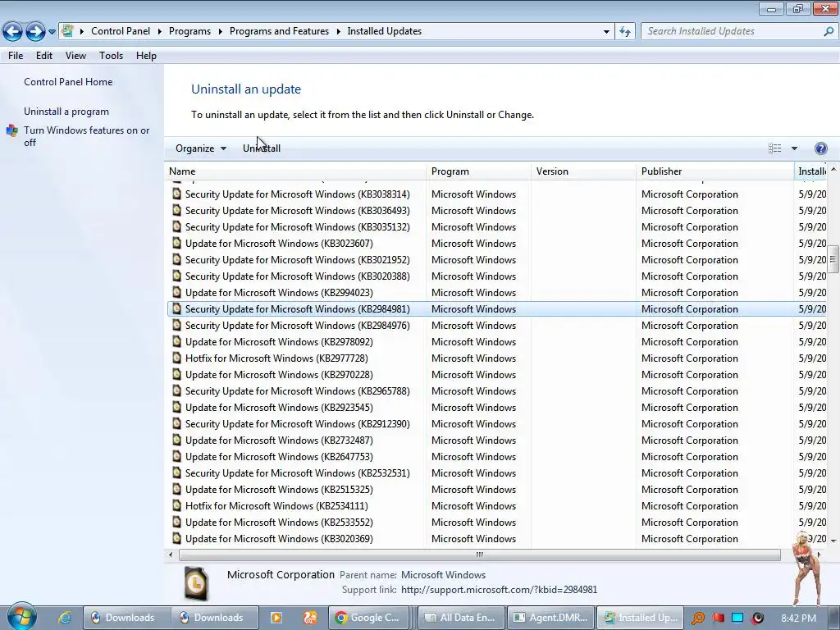Select the update icon for KB3035132
The image size is (840, 630).
176,226
